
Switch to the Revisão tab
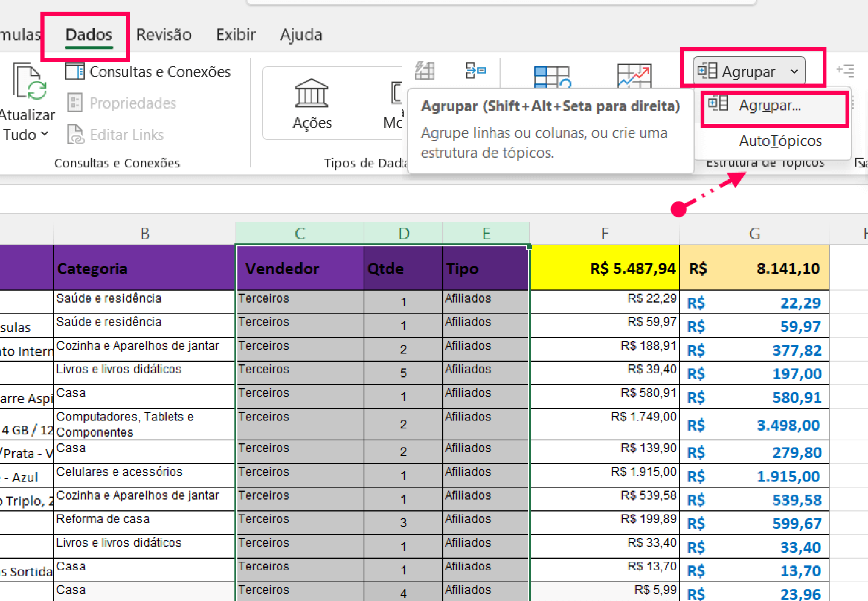tap(163, 35)
